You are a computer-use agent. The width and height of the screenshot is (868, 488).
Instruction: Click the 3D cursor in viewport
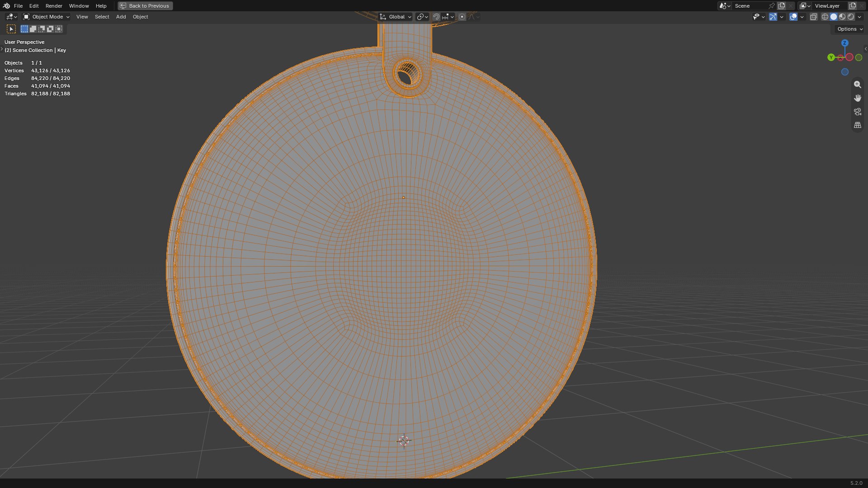click(404, 441)
